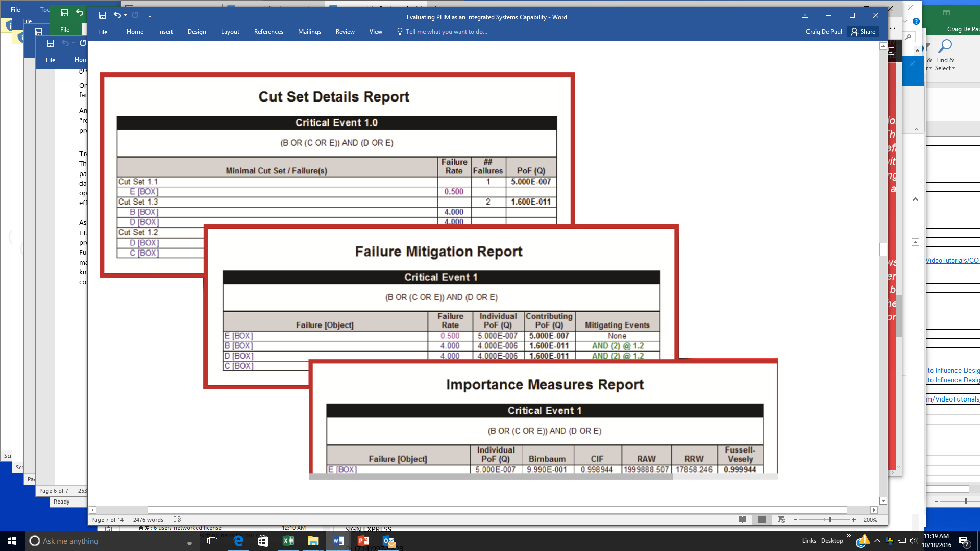Click the Tell me what you want box
The height and width of the screenshot is (551, 980).
446,32
